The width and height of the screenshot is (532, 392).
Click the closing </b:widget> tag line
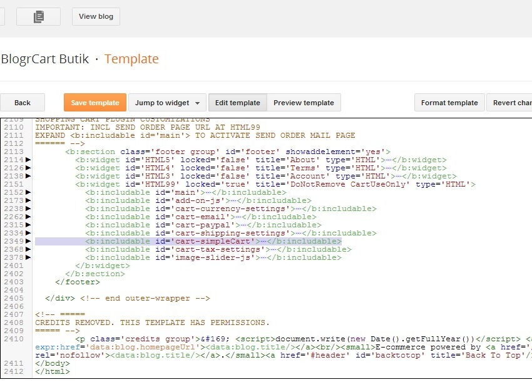click(103, 266)
